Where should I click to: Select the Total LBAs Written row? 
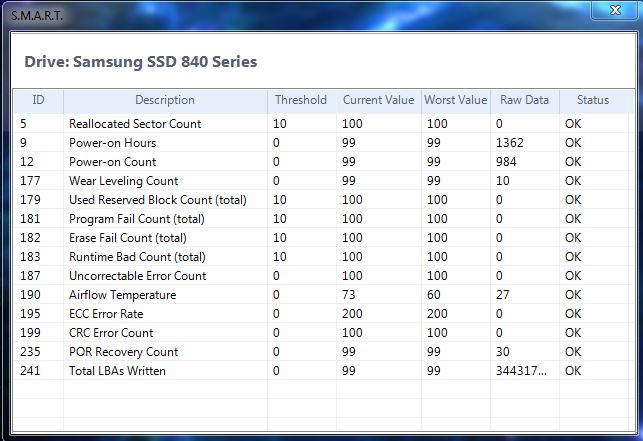(x=322, y=371)
